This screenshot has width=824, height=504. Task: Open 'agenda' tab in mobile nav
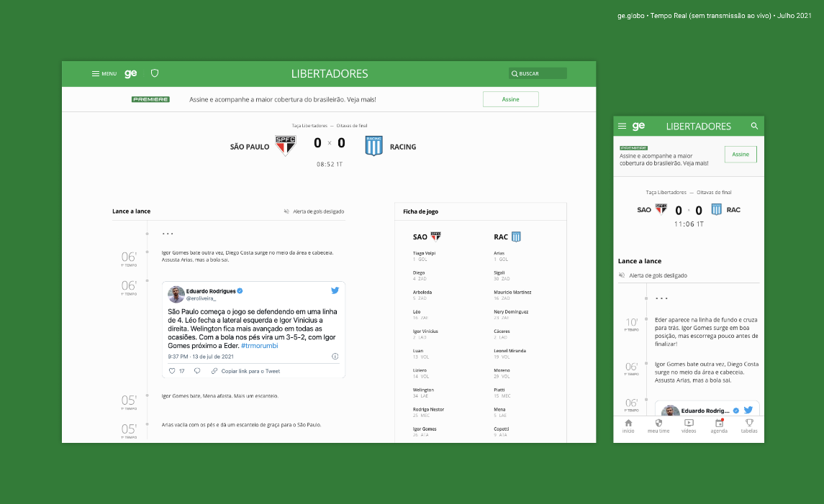720,426
